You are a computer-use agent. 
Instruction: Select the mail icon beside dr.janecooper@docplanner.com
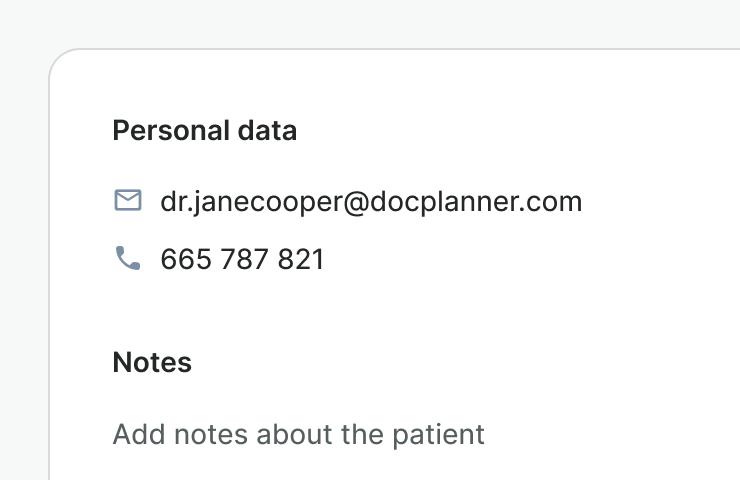pos(128,201)
